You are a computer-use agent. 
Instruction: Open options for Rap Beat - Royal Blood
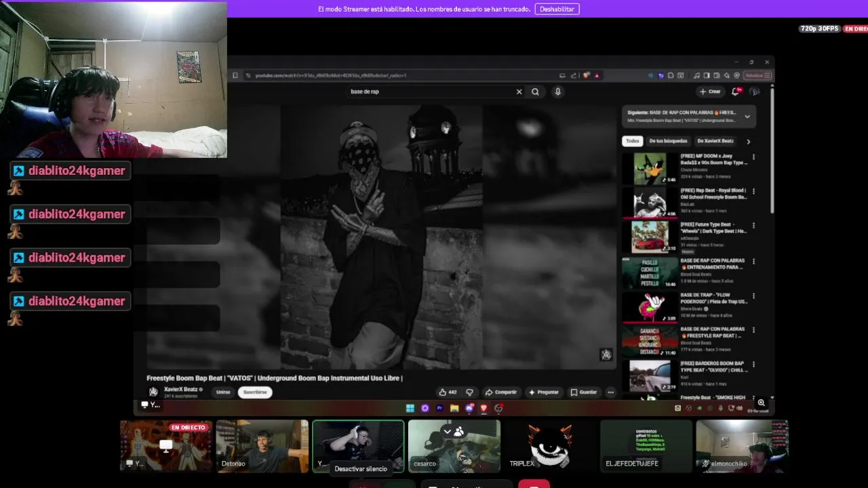click(753, 191)
